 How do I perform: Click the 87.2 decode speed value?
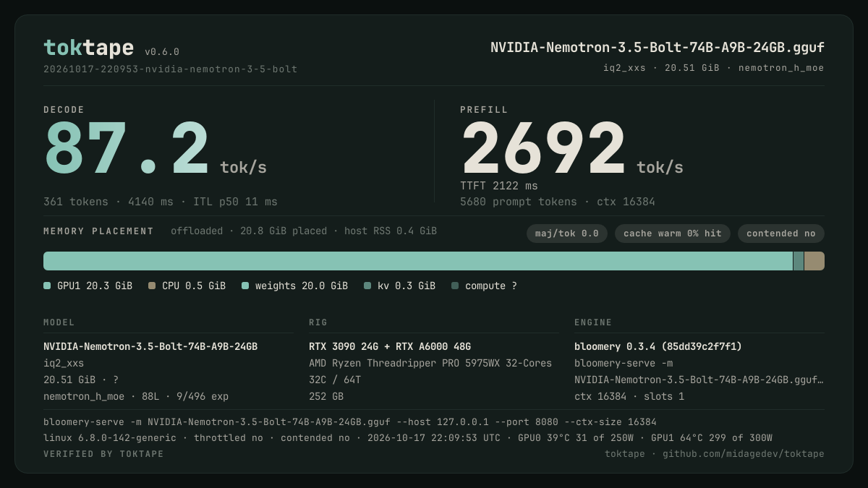127,150
